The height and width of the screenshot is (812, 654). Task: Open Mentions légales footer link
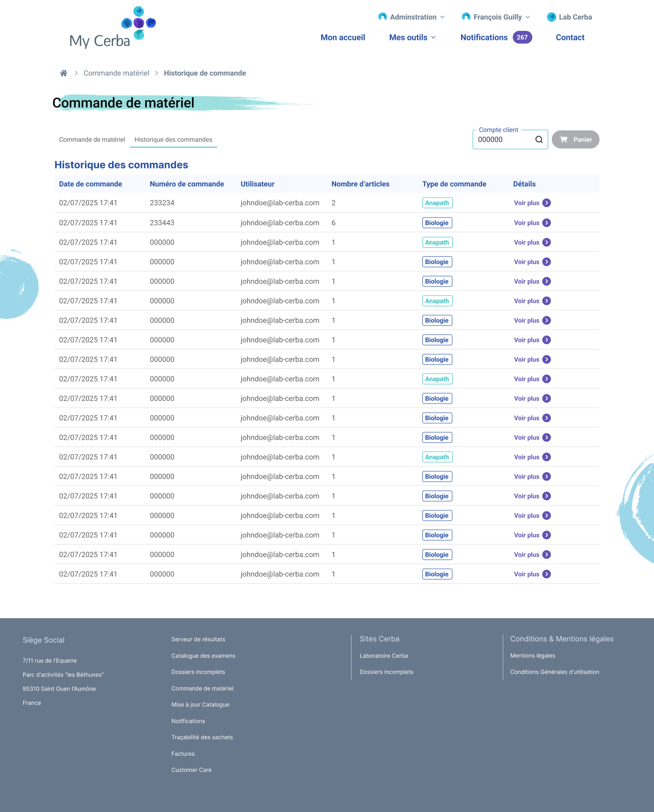(532, 655)
